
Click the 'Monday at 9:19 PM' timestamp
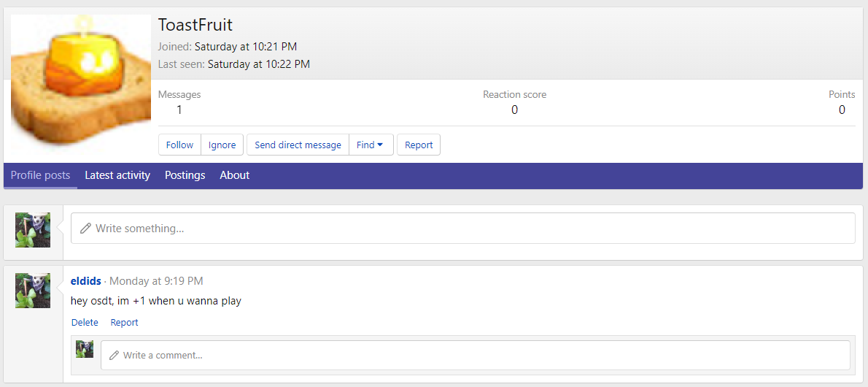[x=156, y=281]
